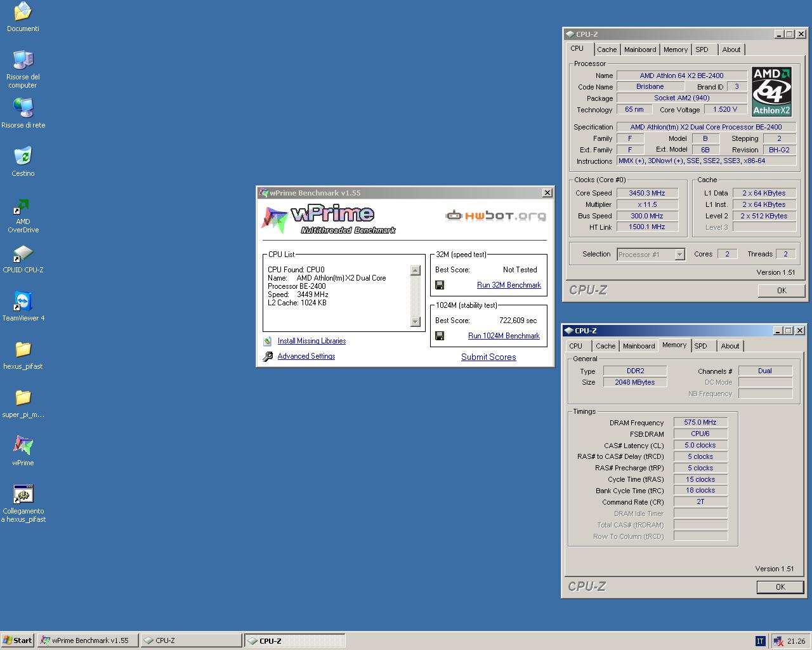The height and width of the screenshot is (650, 812).
Task: Switch to wPrime Benchmark v1.55 taskbar button
Action: [88, 640]
